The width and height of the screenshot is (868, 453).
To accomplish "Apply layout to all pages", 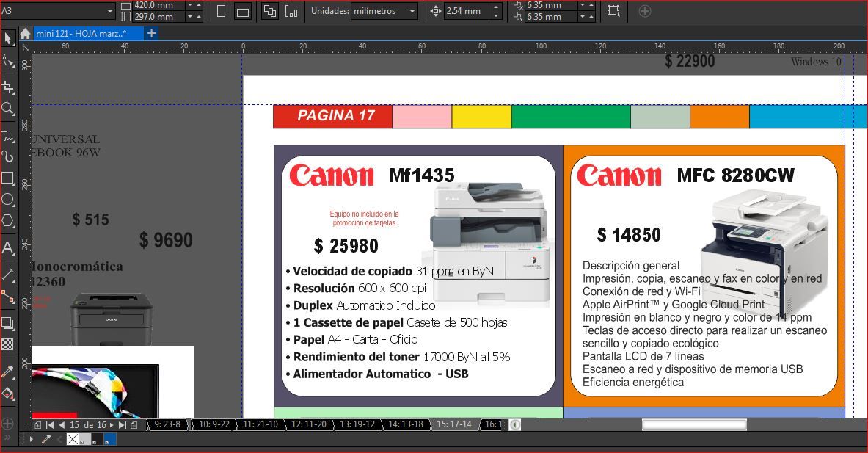I will click(x=269, y=11).
